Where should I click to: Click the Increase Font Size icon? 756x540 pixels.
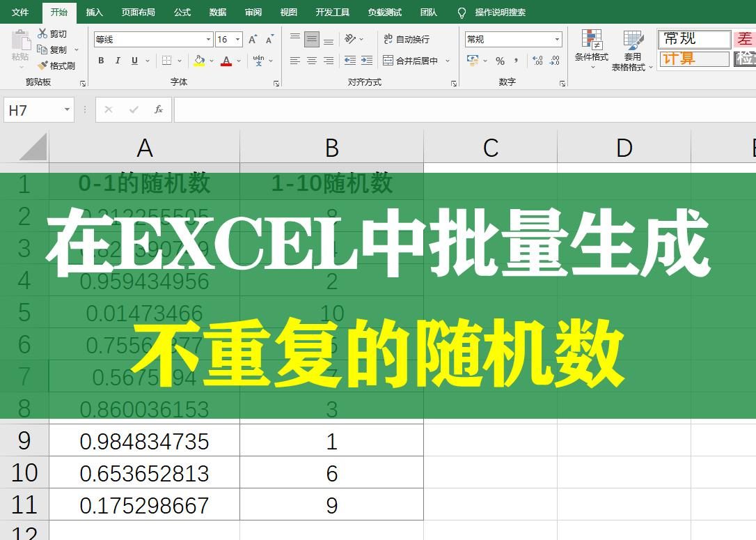tap(253, 40)
